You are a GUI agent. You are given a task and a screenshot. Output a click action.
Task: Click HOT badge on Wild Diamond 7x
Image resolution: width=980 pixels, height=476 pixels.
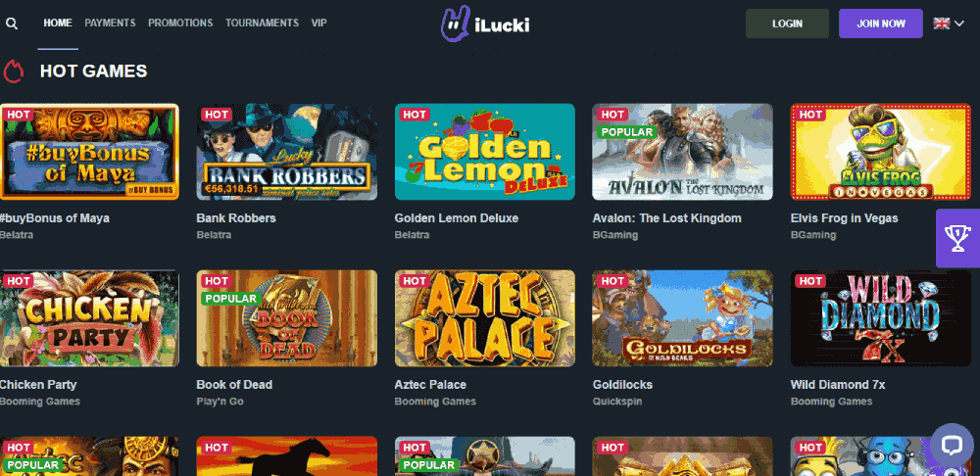[810, 281]
